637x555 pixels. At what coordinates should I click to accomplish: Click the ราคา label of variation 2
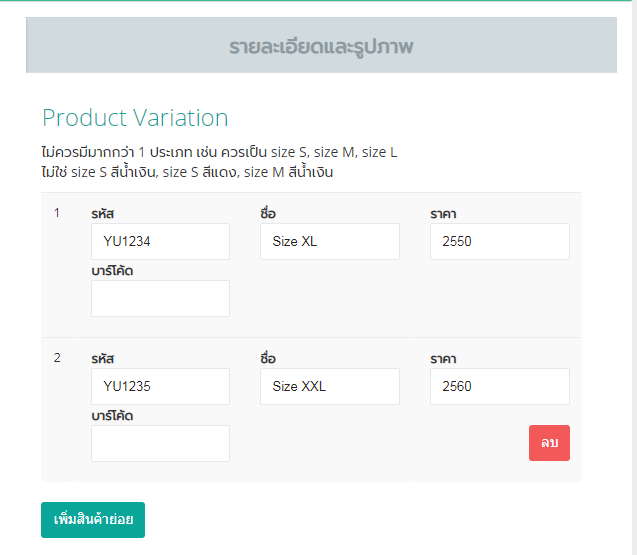point(443,359)
